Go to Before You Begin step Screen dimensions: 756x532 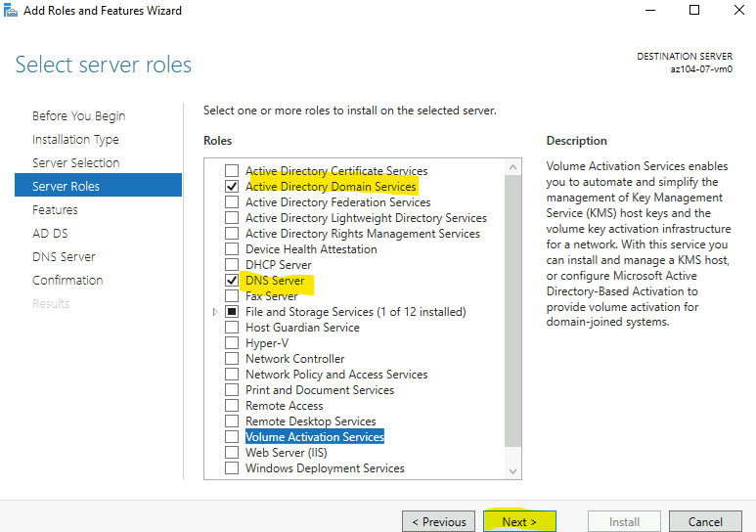pyautogui.click(x=78, y=115)
